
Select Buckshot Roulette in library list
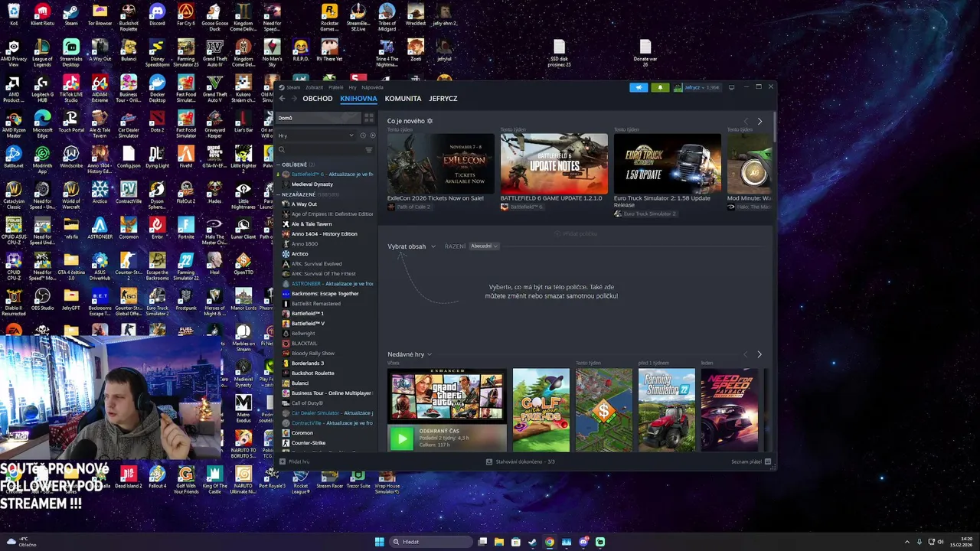313,373
